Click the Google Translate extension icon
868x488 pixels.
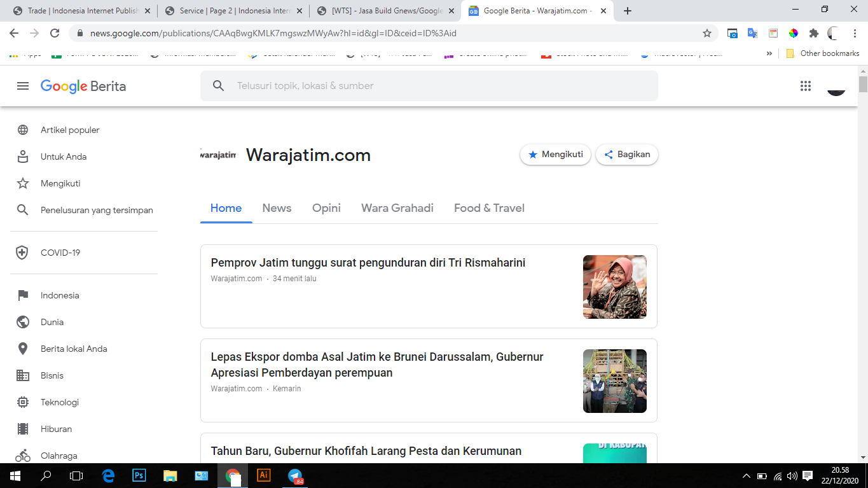[753, 33]
